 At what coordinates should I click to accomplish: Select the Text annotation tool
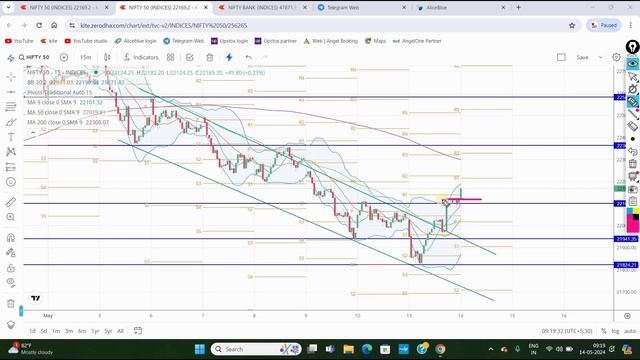11,137
